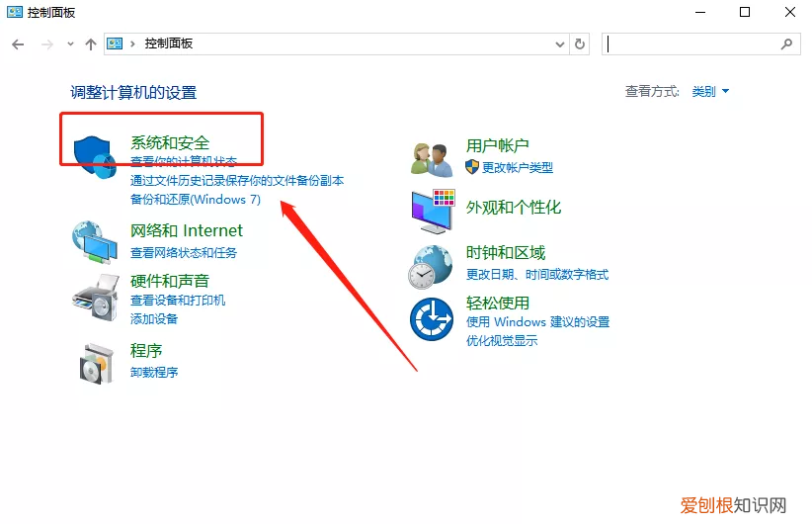This screenshot has height=524, width=812.
Task: Open 时钟和区域 category link
Action: (x=506, y=252)
